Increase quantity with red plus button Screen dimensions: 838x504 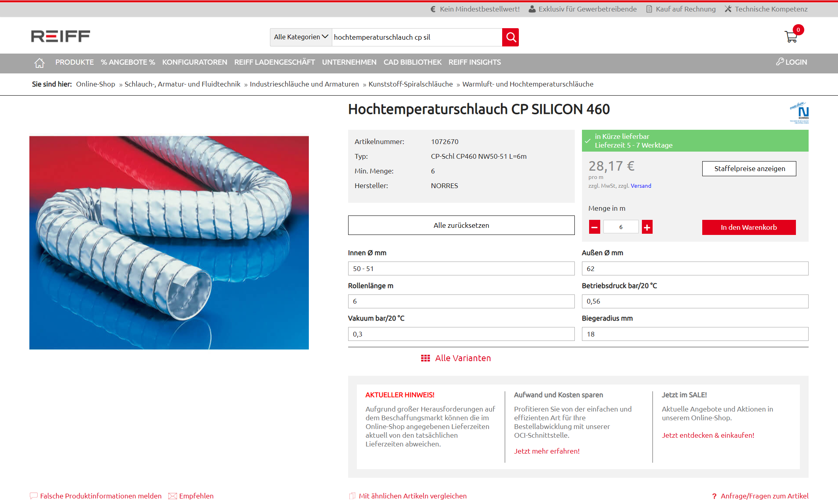click(x=647, y=227)
